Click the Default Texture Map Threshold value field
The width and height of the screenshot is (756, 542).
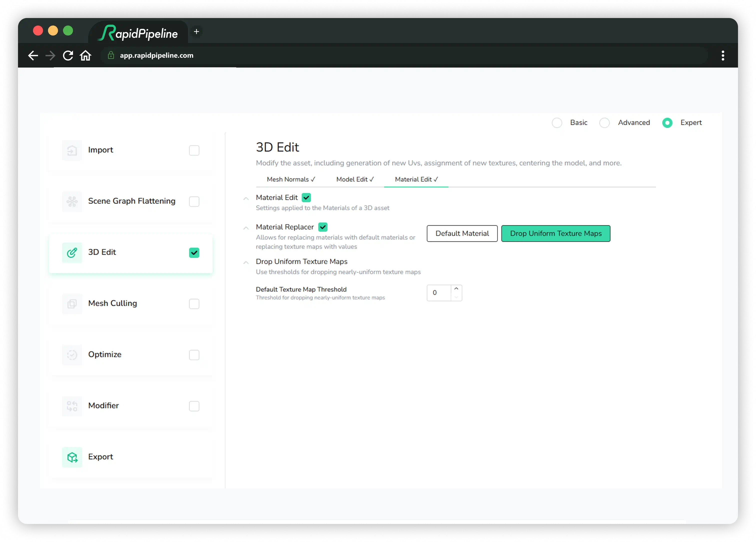point(439,293)
